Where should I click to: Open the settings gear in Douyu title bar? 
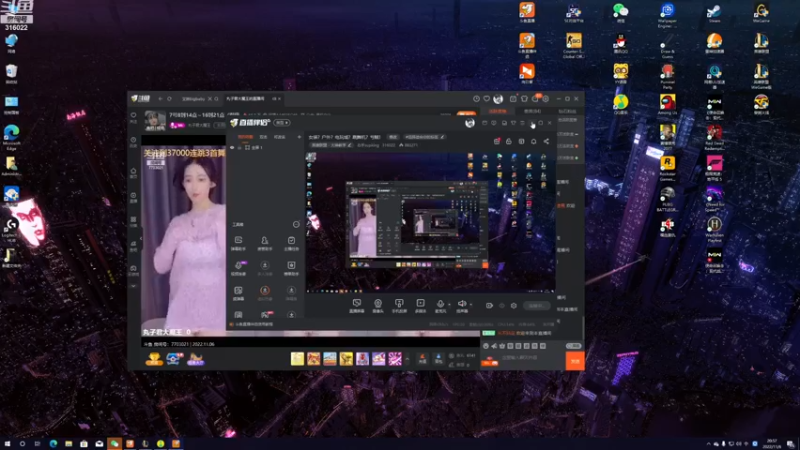[546, 98]
